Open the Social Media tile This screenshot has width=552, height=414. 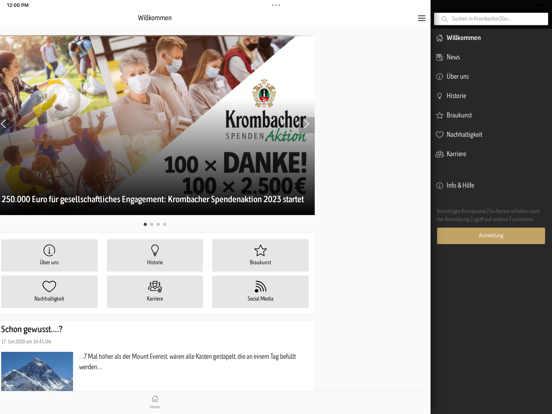point(260,291)
